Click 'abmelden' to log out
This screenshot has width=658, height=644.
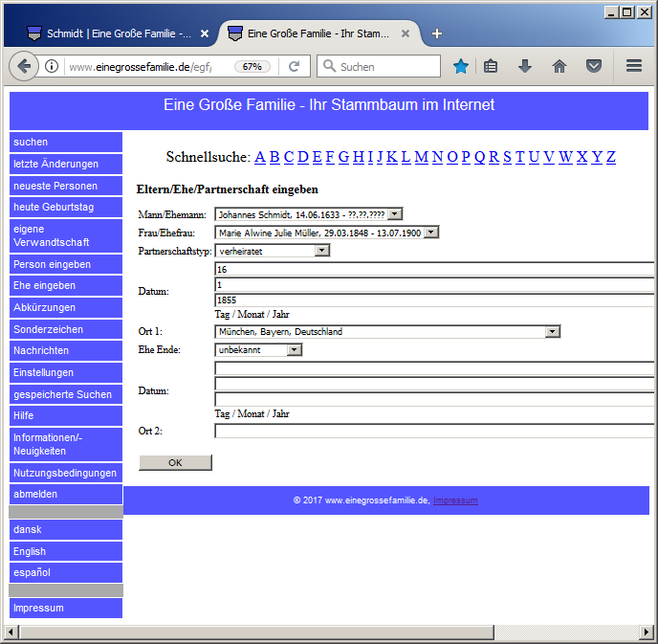[66, 494]
